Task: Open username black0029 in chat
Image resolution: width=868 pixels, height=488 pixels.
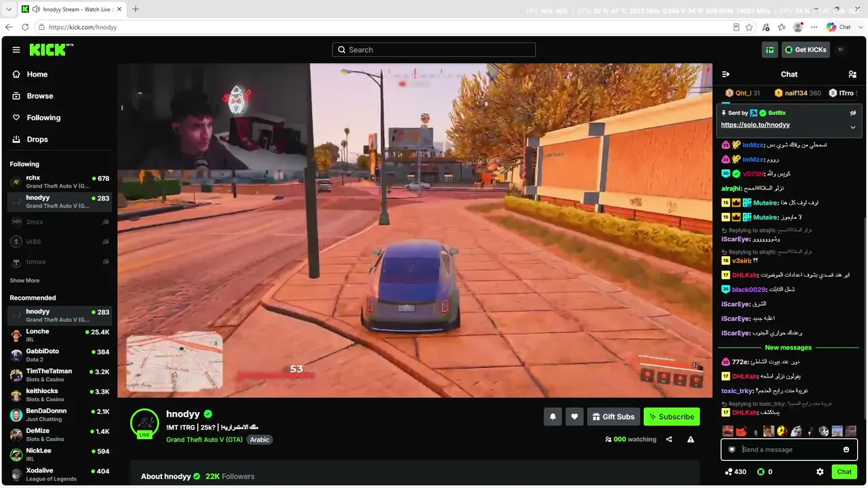Action: (749, 289)
